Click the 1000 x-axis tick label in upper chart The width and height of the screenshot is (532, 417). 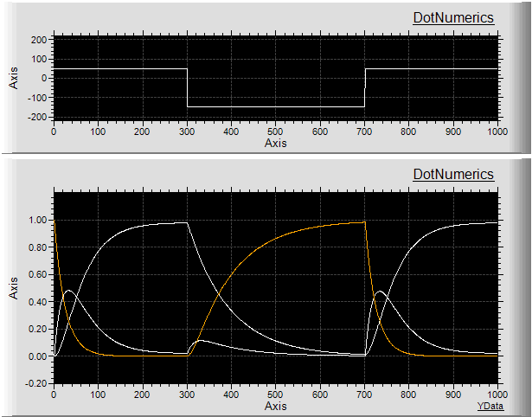(497, 132)
